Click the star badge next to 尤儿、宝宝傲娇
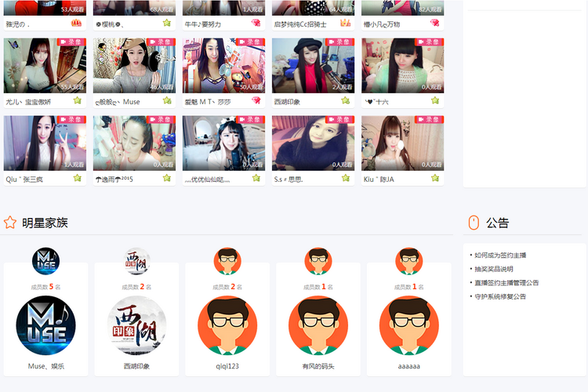The width and height of the screenshot is (588, 392). pyautogui.click(x=78, y=100)
